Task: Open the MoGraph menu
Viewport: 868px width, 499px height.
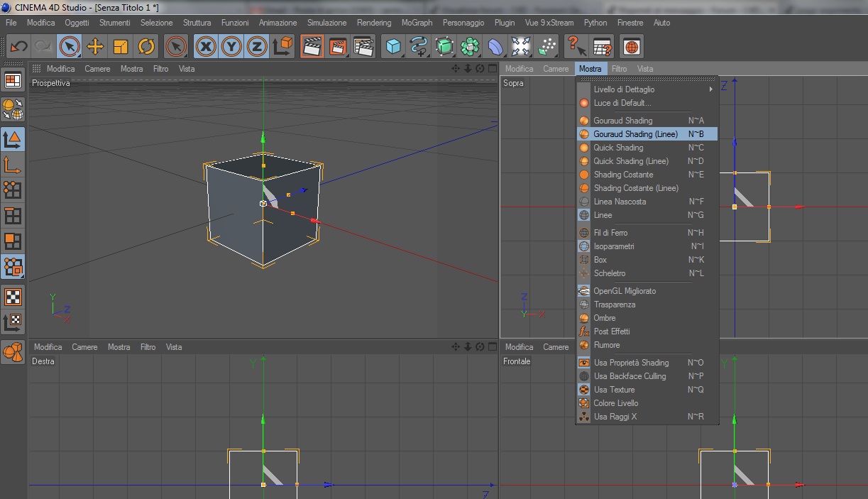Action: 417,23
